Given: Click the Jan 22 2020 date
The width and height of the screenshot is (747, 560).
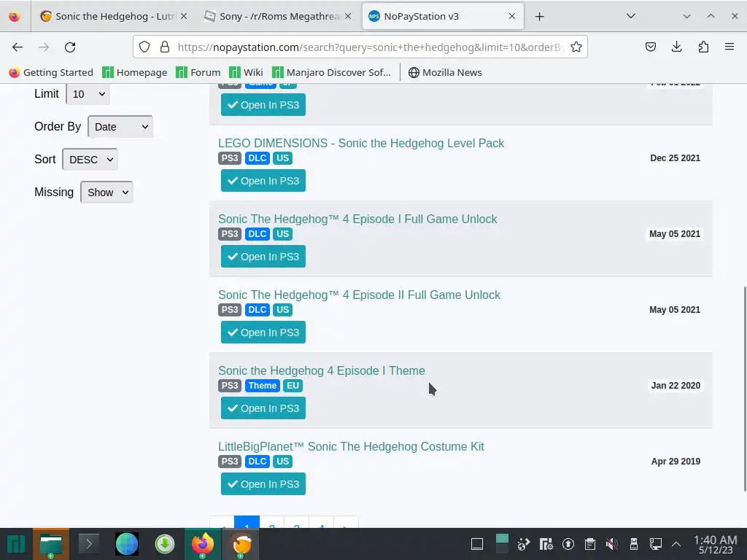Looking at the screenshot, I should 676,386.
